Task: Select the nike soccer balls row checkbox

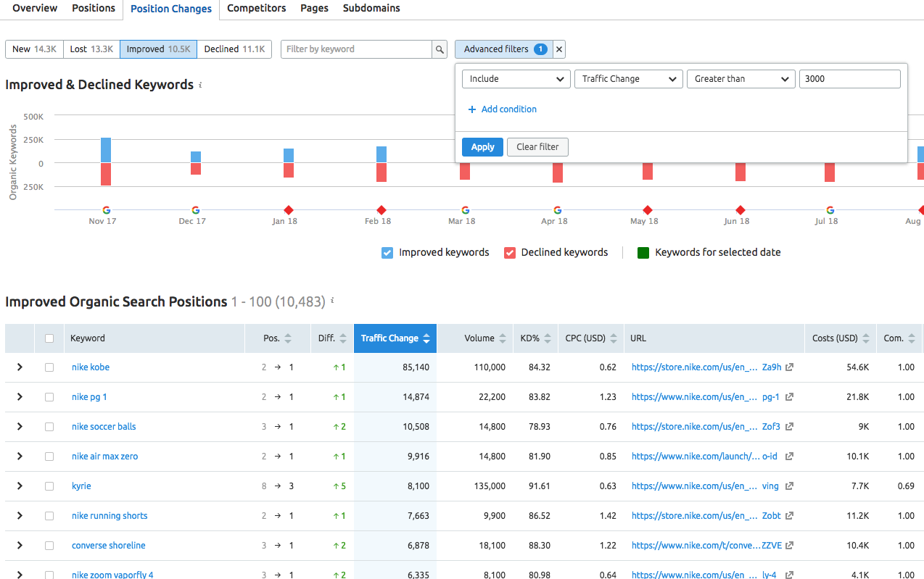Action: tap(49, 427)
